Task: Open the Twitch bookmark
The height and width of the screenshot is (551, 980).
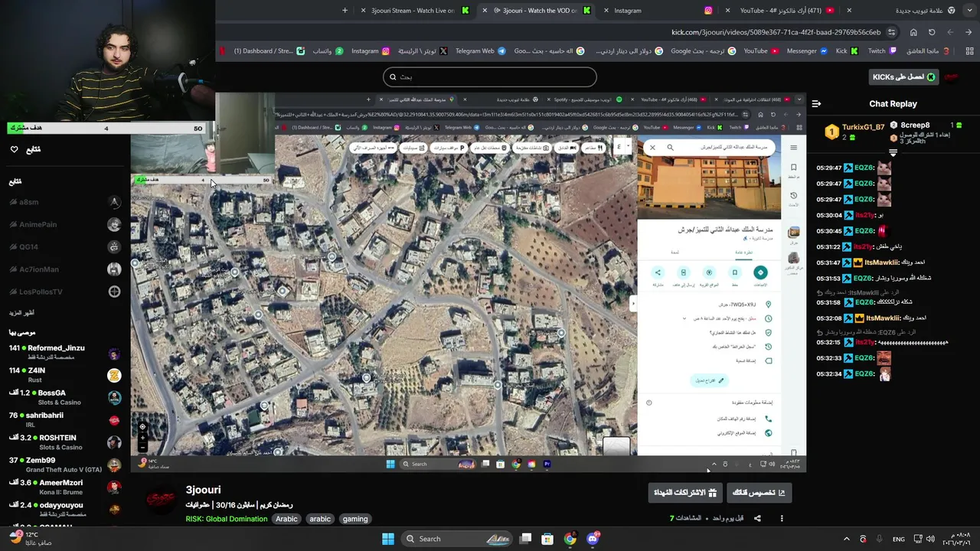Action: click(x=881, y=51)
